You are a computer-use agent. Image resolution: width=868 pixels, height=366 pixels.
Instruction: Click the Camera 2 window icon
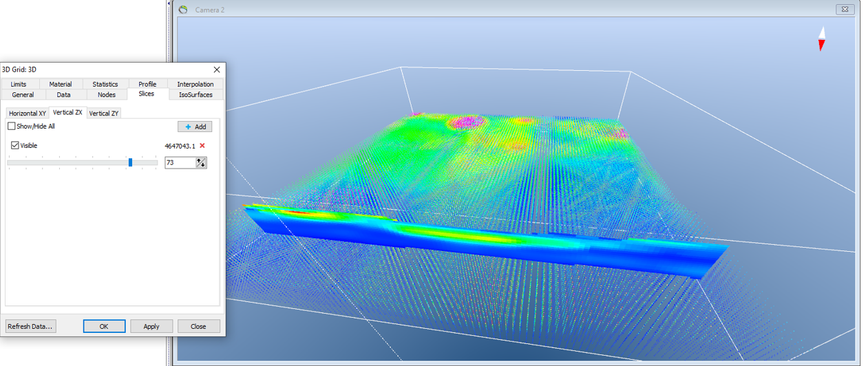tap(183, 10)
